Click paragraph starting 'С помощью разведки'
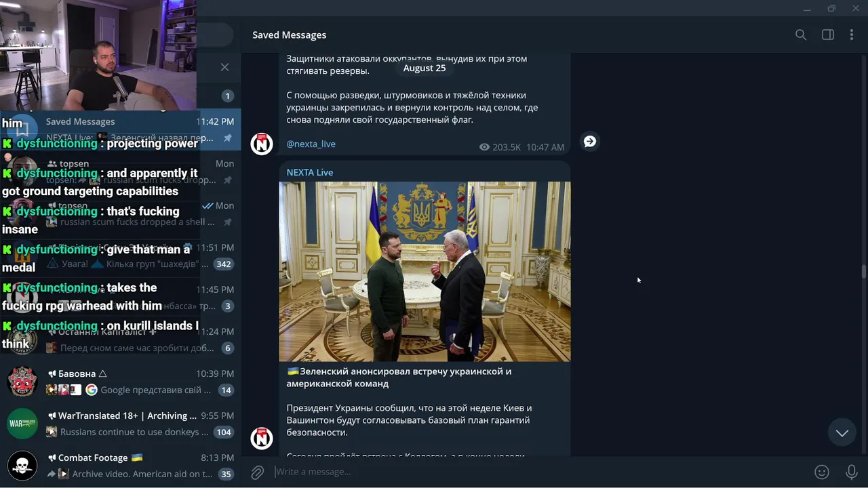This screenshot has width=868, height=488. click(412, 107)
